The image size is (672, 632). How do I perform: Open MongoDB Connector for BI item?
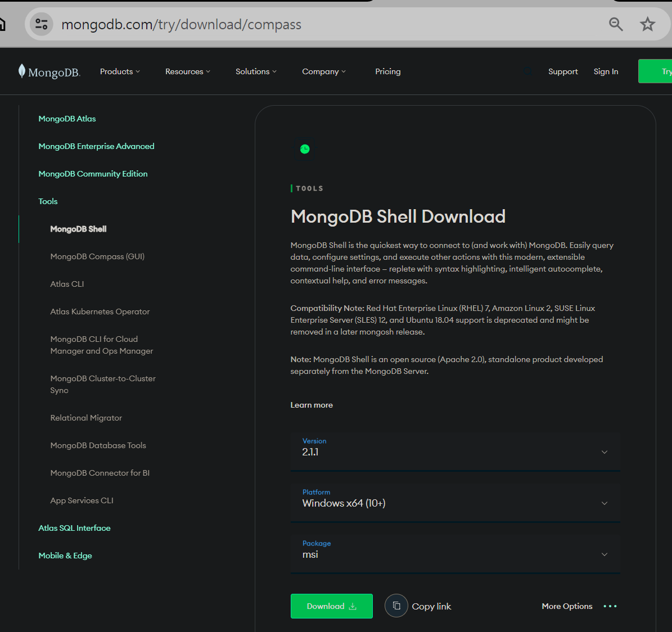pos(100,473)
